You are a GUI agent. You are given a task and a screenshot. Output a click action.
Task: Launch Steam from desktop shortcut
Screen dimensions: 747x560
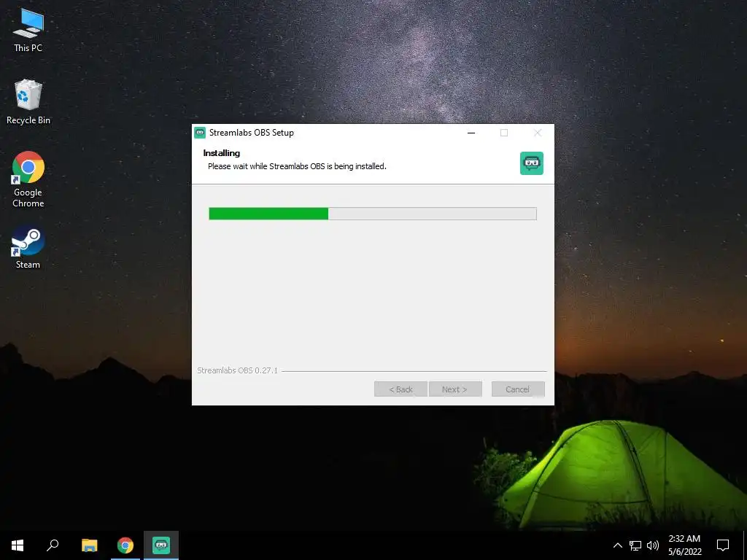click(28, 247)
